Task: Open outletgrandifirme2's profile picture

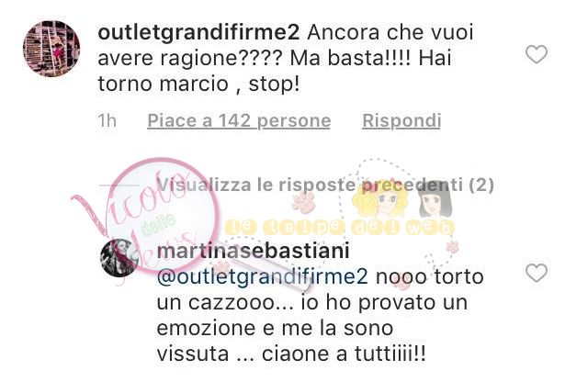Action: click(x=51, y=49)
